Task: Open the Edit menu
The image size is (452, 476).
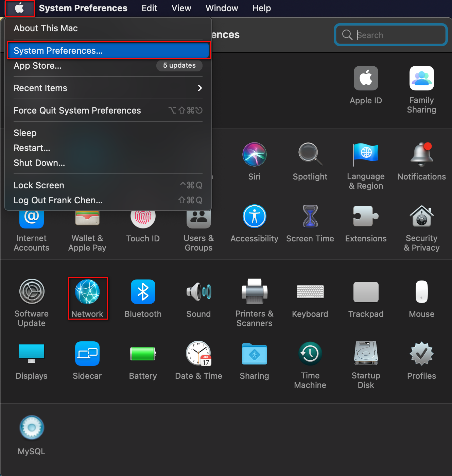Action: coord(150,8)
